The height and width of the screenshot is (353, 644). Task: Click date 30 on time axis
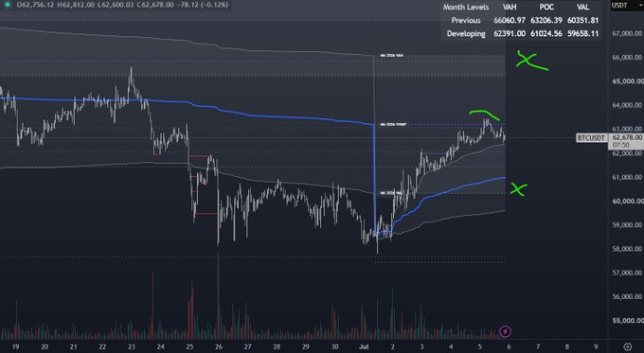[x=334, y=346]
